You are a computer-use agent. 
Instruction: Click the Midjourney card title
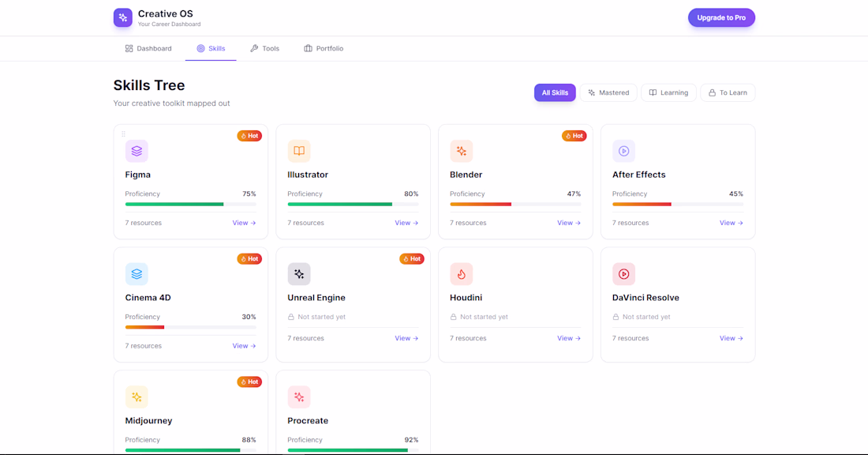148,421
